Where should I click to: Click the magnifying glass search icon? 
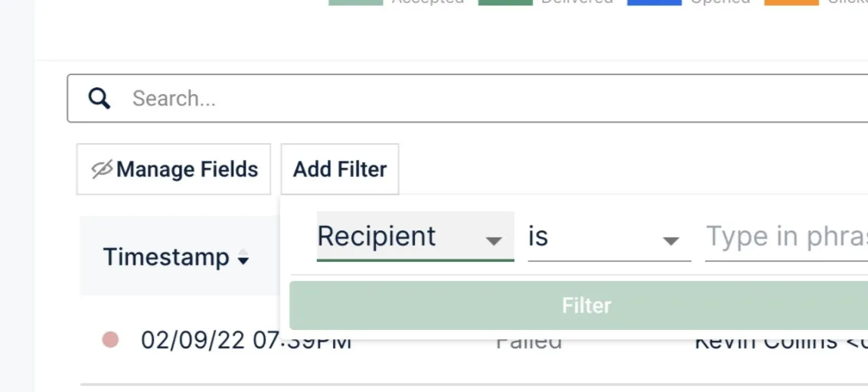tap(99, 99)
